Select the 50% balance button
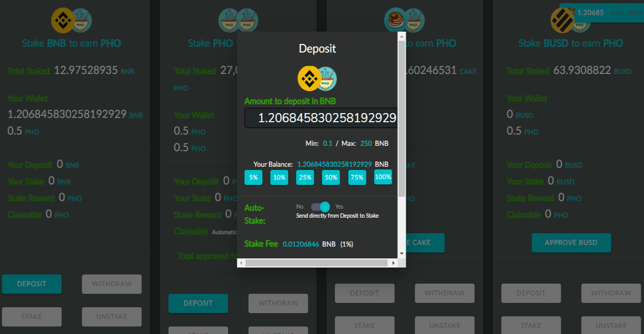 click(331, 177)
